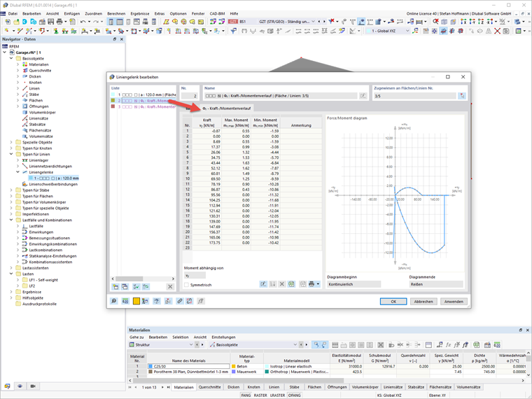Click the save file icon in main toolbar
532x399 pixels.
click(x=51, y=22)
